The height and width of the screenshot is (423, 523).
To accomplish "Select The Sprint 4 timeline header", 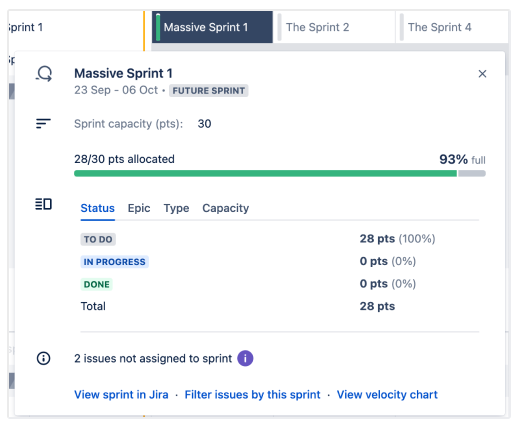I will tap(452, 27).
